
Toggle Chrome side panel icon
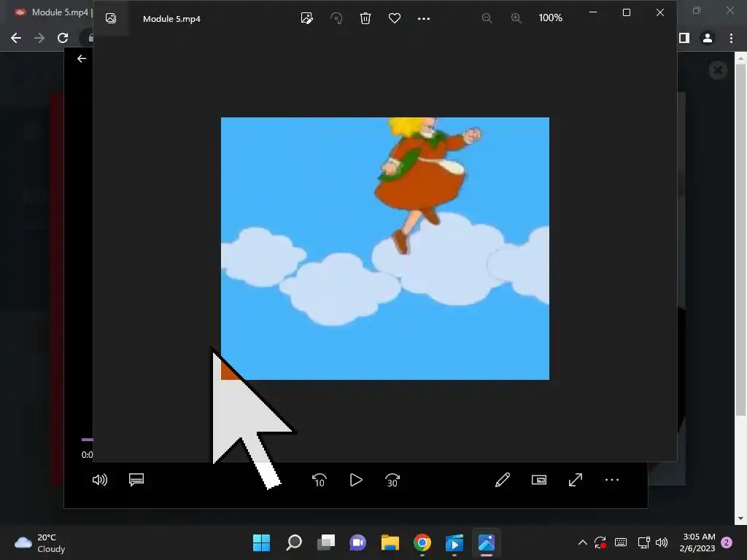click(x=684, y=38)
